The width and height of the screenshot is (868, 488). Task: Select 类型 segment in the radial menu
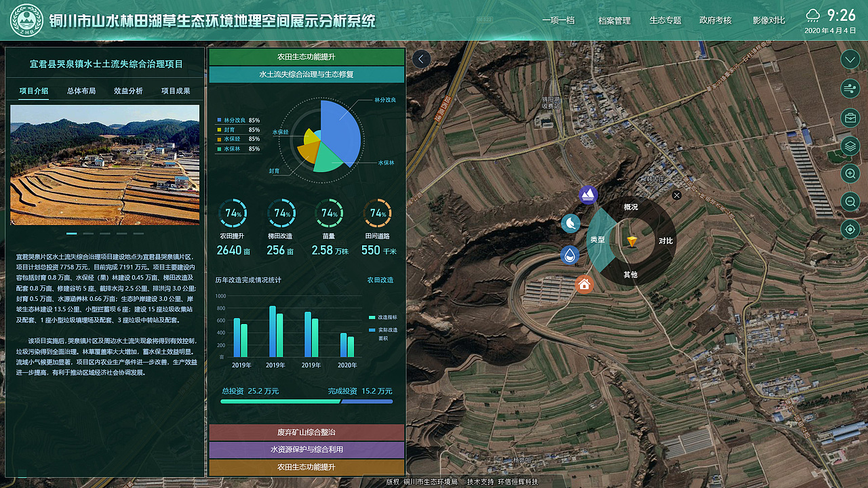click(597, 240)
